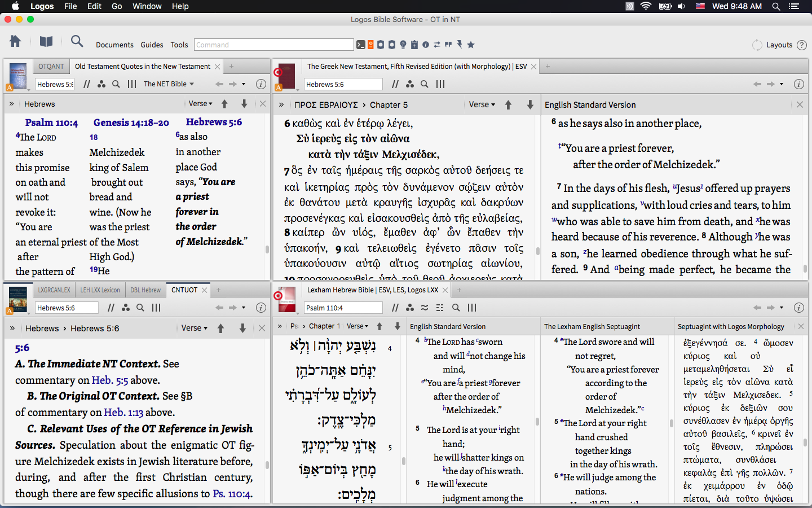Toggle multi-column view in Lexham Hebrew panel
Image resolution: width=812 pixels, height=508 pixels.
pos(472,308)
